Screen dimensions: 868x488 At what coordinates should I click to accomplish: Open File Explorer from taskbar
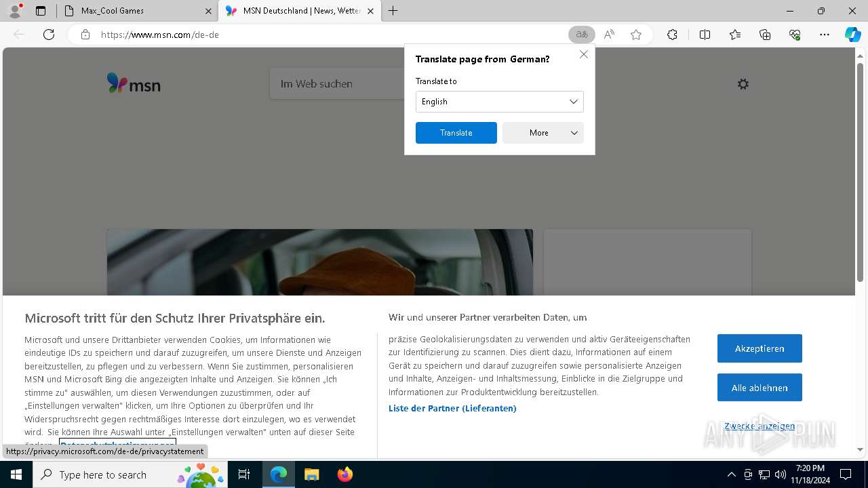coord(311,474)
